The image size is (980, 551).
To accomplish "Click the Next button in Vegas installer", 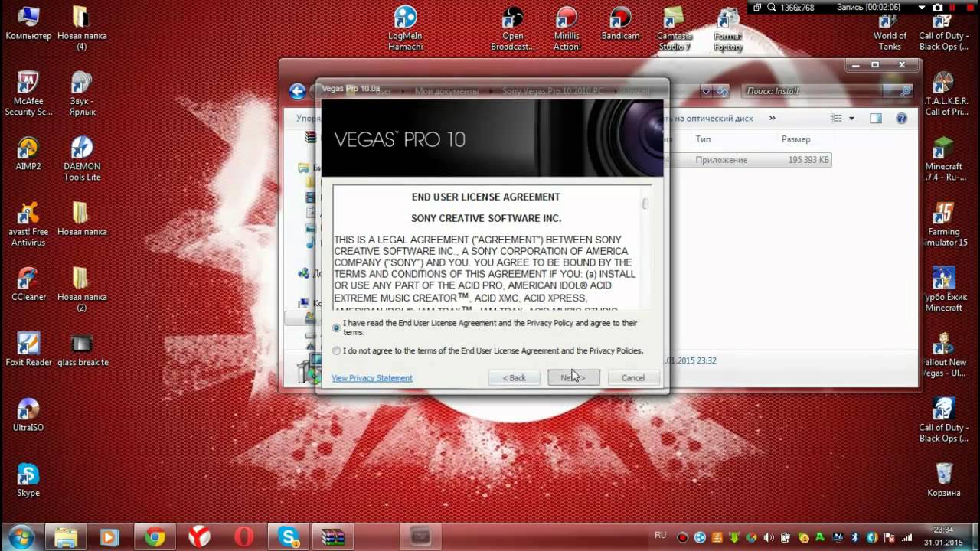I will [573, 377].
